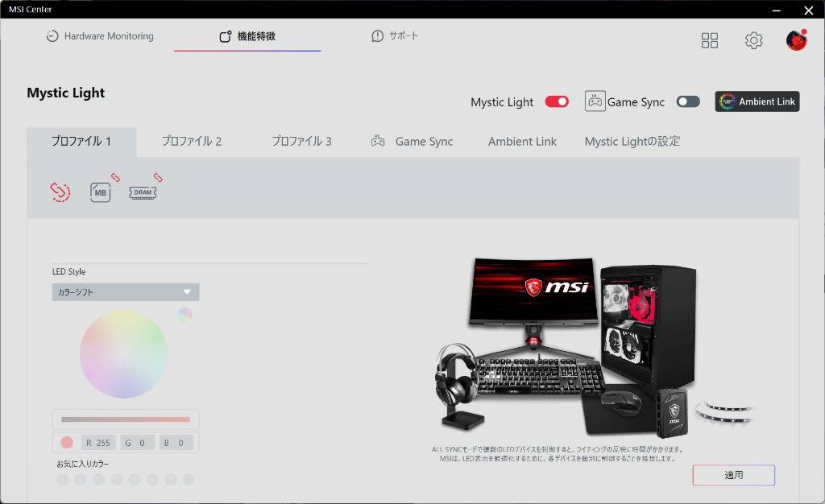Click the Game Sync gamepad icon
Image resolution: width=825 pixels, height=504 pixels.
[595, 101]
